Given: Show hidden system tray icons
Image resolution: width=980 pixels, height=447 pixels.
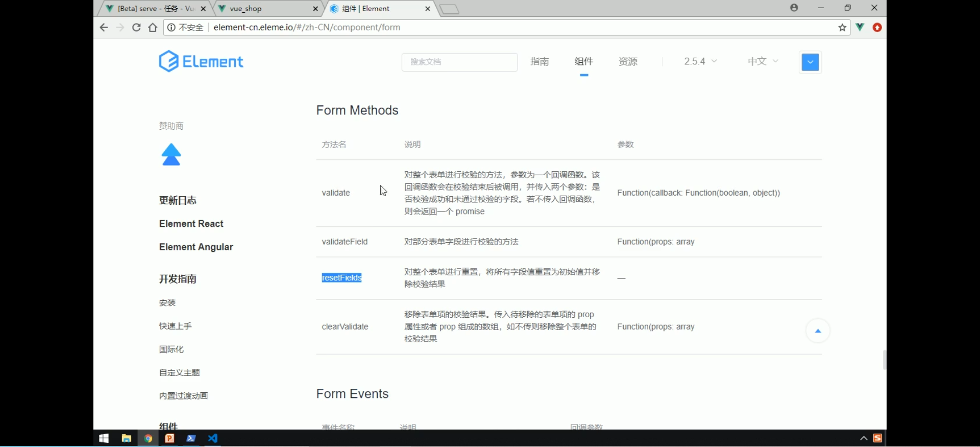Looking at the screenshot, I should click(864, 438).
